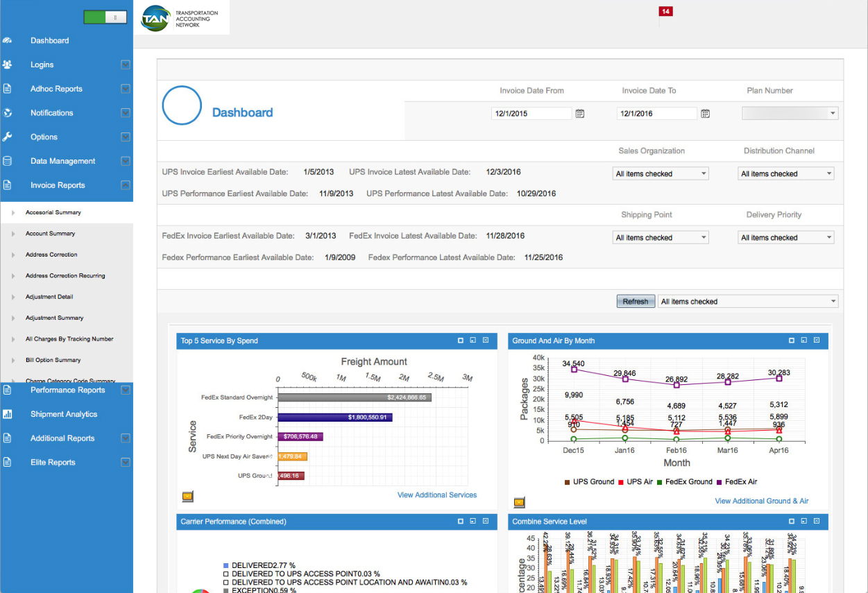868x593 pixels.
Task: Close the Ground And Air By Month panel
Action: pyautogui.click(x=817, y=341)
